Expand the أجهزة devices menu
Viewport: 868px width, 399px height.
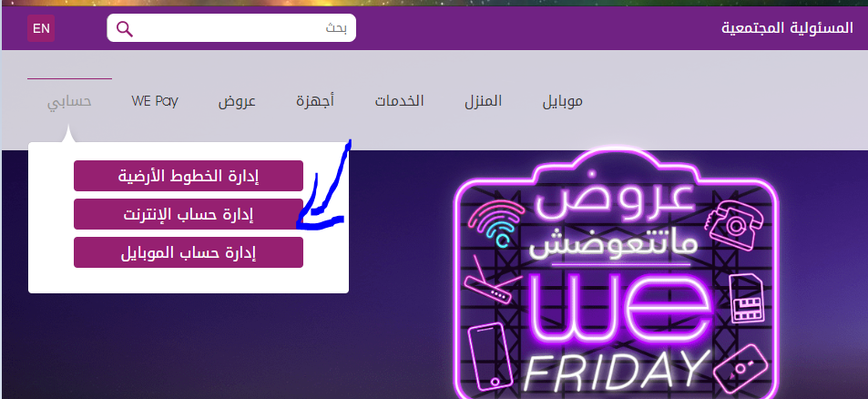(315, 102)
